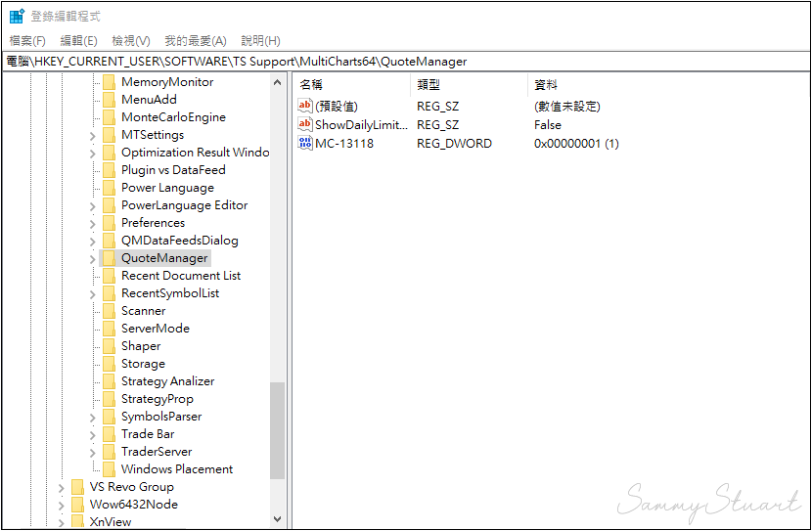Select the MC-13118 value name

pos(344,144)
